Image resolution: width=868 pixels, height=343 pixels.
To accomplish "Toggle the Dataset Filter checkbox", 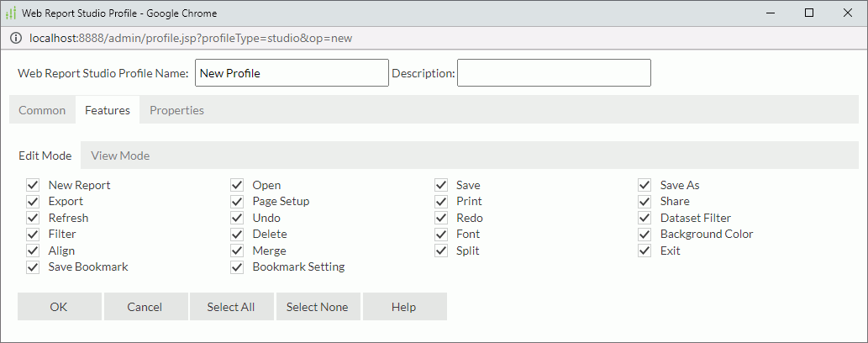I will [x=645, y=218].
